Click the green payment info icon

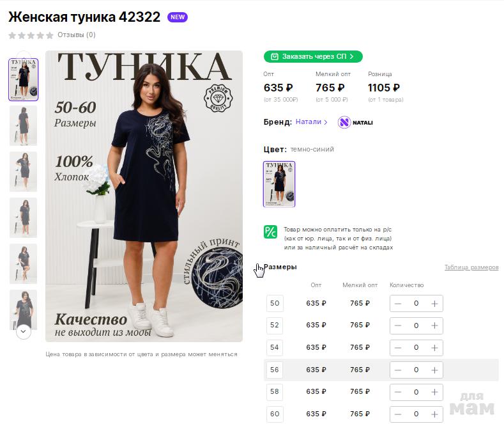pyautogui.click(x=271, y=232)
